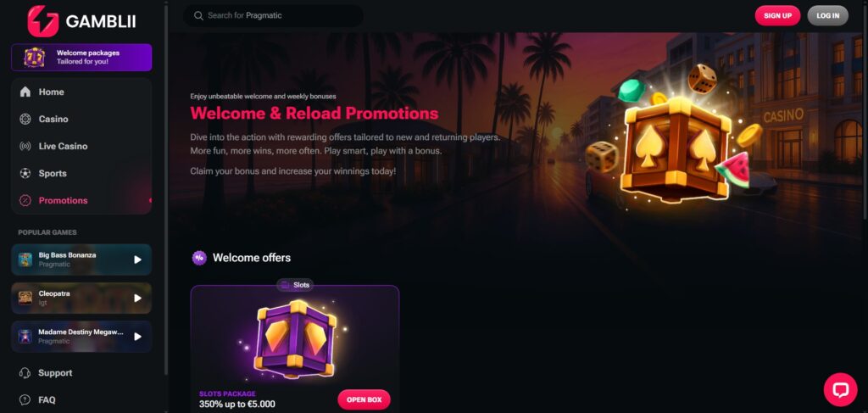Open the Live Casino broadcast icon
Viewport: 868px width, 413px height.
(25, 146)
